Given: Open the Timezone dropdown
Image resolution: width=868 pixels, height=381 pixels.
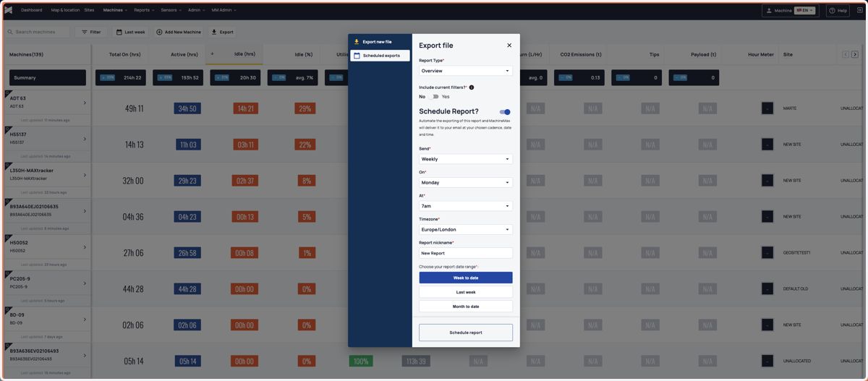Looking at the screenshot, I should point(466,229).
